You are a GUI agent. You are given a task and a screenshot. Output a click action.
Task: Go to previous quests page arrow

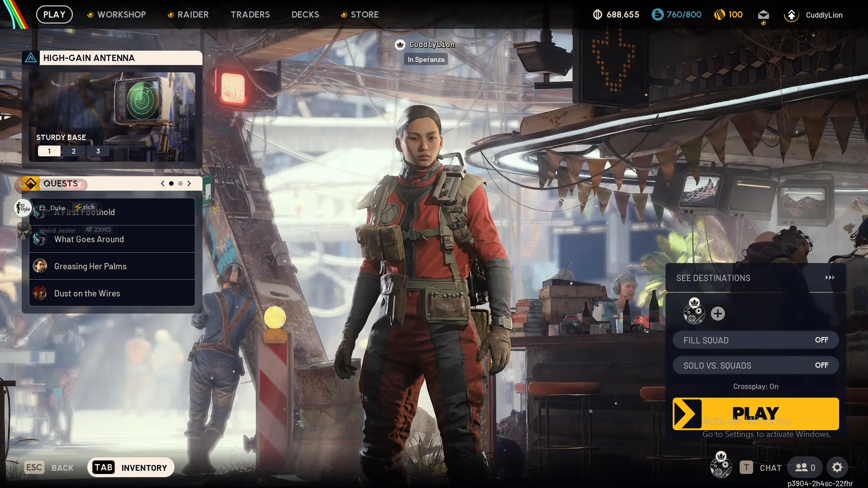click(163, 183)
